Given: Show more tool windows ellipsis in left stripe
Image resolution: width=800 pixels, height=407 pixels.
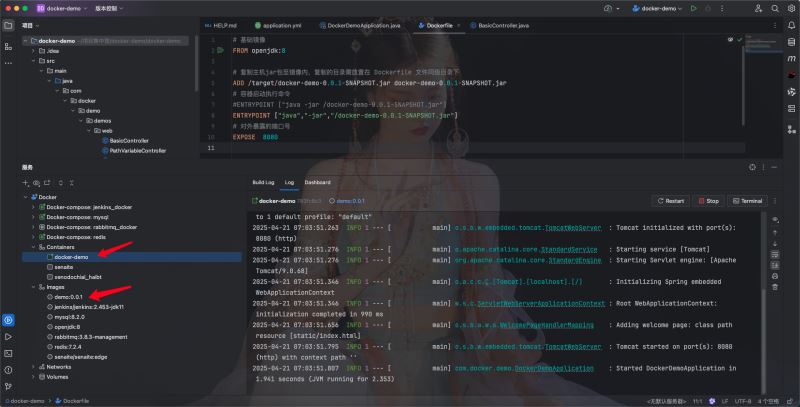Looking at the screenshot, I should [x=8, y=63].
